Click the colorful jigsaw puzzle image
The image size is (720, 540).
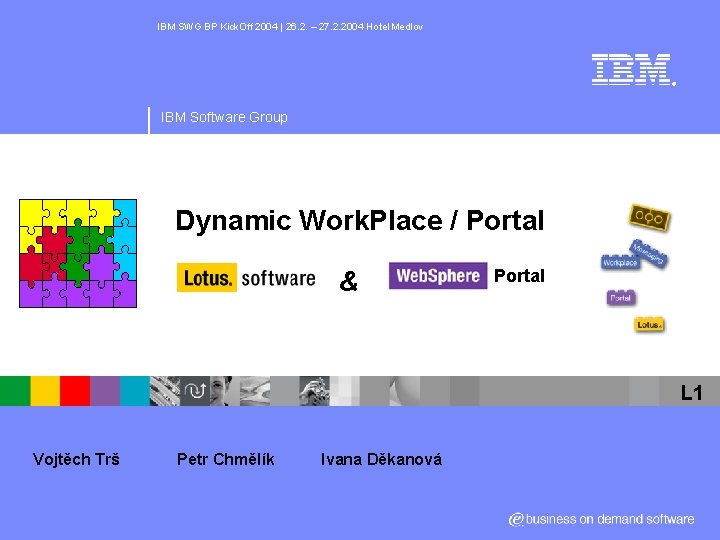point(78,253)
